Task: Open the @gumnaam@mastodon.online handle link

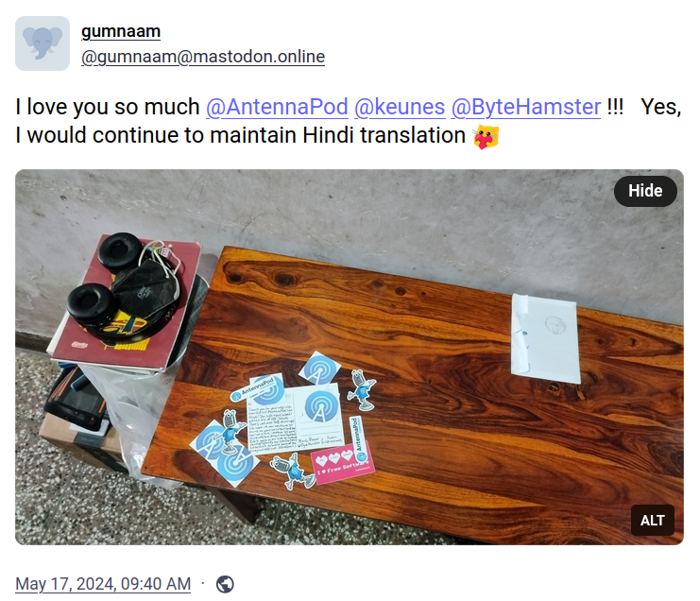Action: point(203,57)
